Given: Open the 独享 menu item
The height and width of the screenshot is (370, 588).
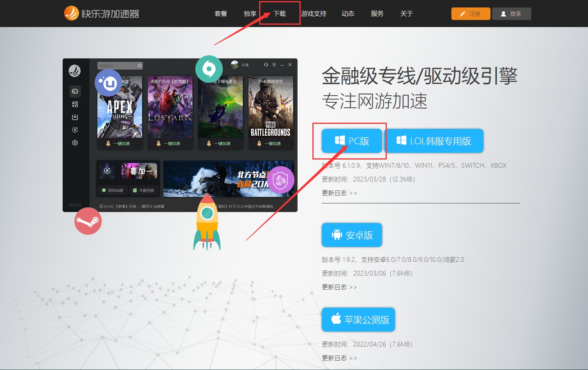Looking at the screenshot, I should pyautogui.click(x=250, y=14).
